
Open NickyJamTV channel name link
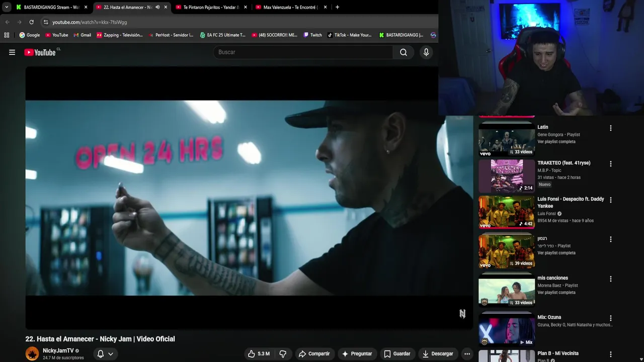[58, 350]
